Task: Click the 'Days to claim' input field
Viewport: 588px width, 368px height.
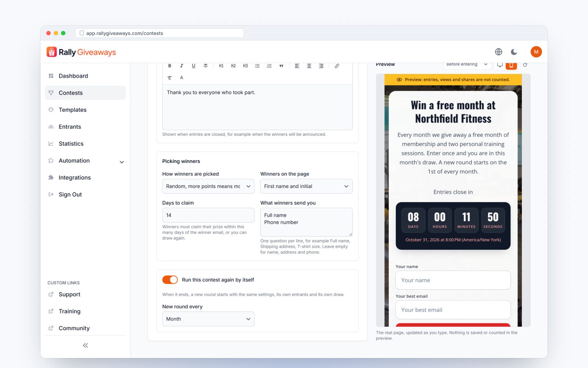Action: [x=208, y=215]
